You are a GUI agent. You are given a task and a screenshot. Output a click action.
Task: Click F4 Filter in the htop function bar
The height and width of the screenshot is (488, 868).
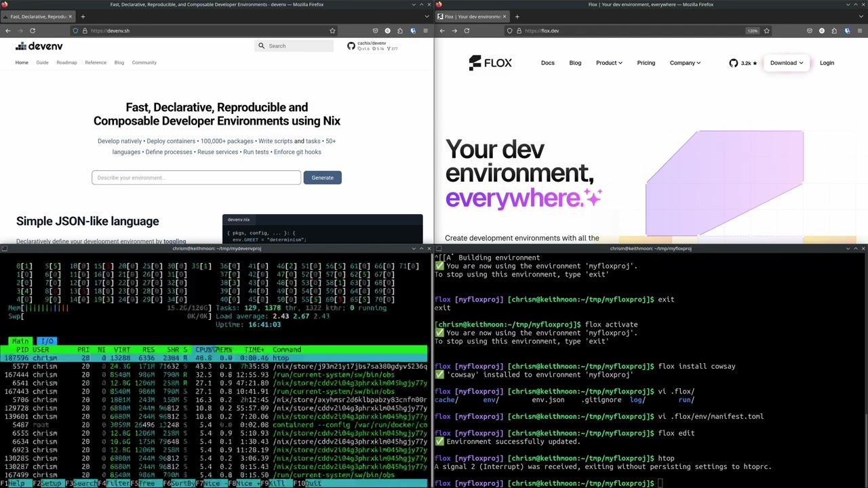[113, 483]
